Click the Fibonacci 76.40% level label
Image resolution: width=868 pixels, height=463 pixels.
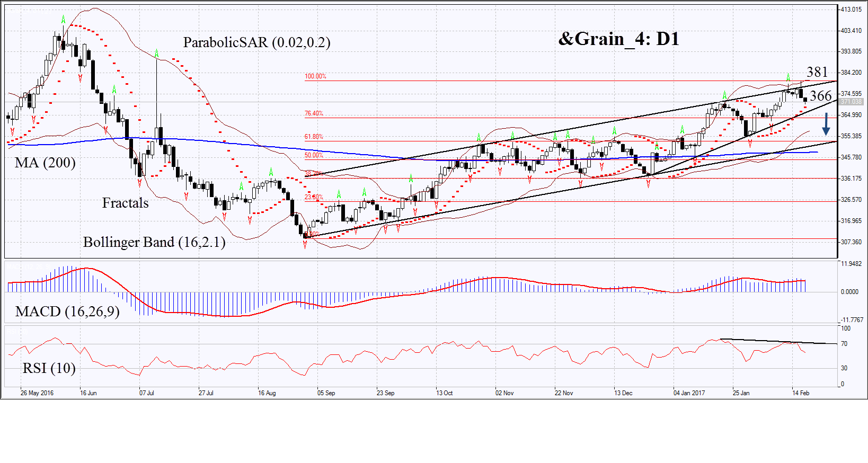[x=314, y=113]
